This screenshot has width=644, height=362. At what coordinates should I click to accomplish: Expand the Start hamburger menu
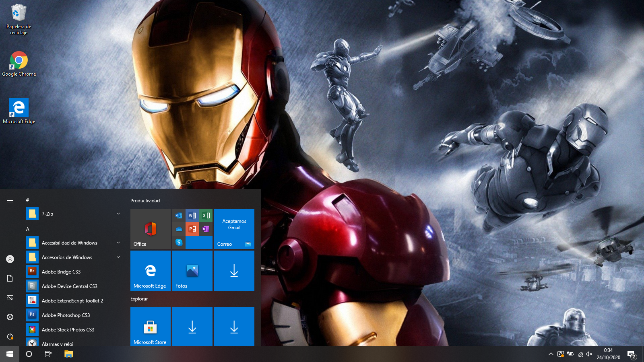tap(10, 200)
